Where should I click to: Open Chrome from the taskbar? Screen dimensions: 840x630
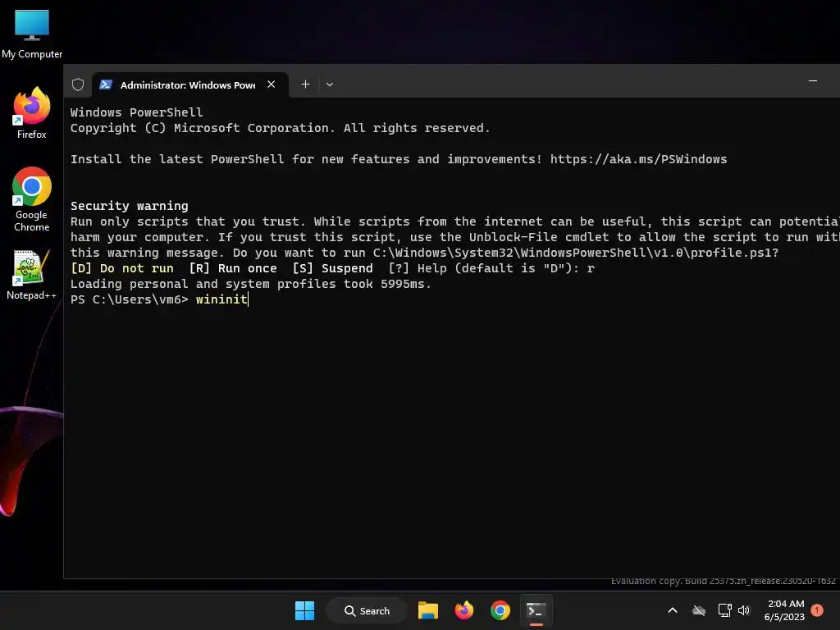(x=500, y=610)
